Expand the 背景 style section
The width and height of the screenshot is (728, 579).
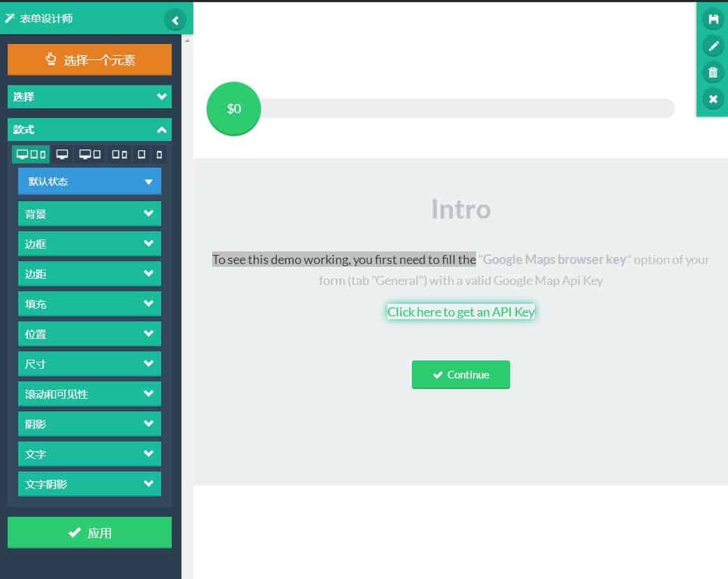click(89, 214)
